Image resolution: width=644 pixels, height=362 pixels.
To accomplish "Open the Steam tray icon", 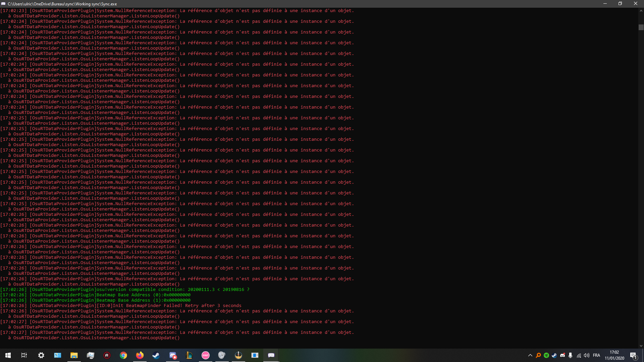I will coord(554,355).
